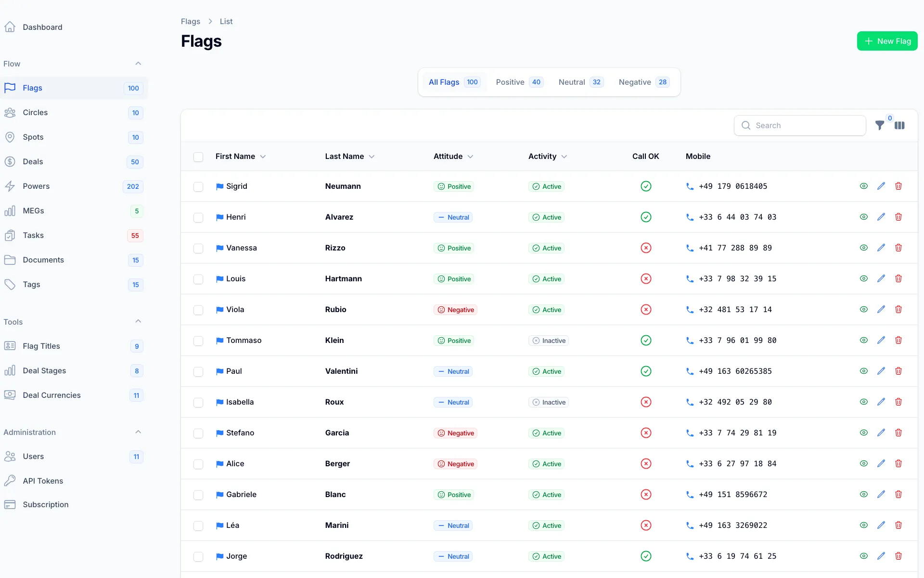Click the call-OK check for Sigrid Neumann
This screenshot has width=924, height=578.
[646, 186]
